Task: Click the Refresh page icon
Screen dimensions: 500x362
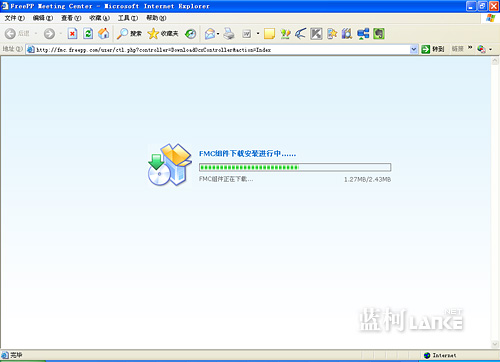Action: (x=88, y=33)
